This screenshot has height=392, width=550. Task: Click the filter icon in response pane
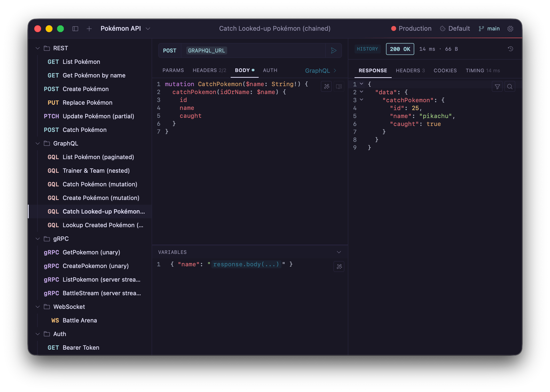(x=497, y=87)
